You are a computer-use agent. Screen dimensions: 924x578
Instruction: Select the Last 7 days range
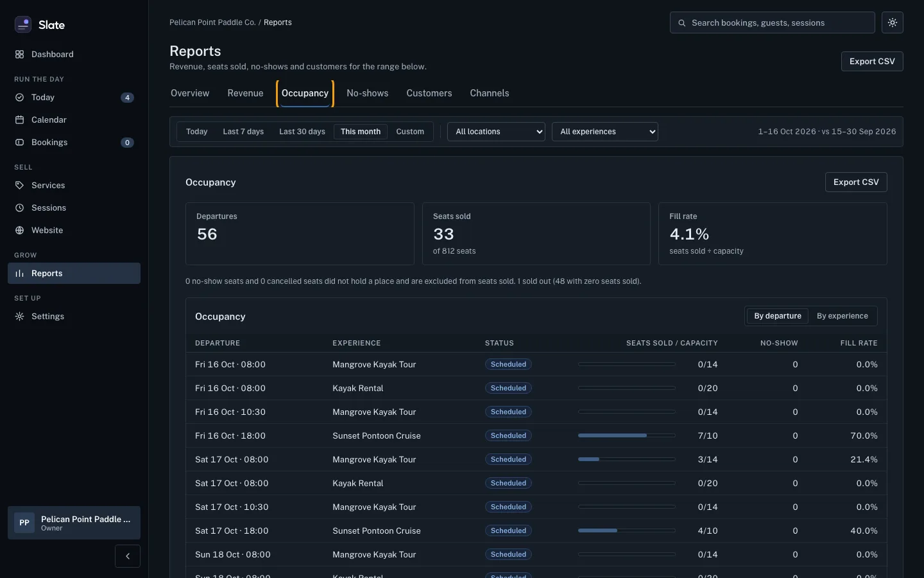pos(243,132)
